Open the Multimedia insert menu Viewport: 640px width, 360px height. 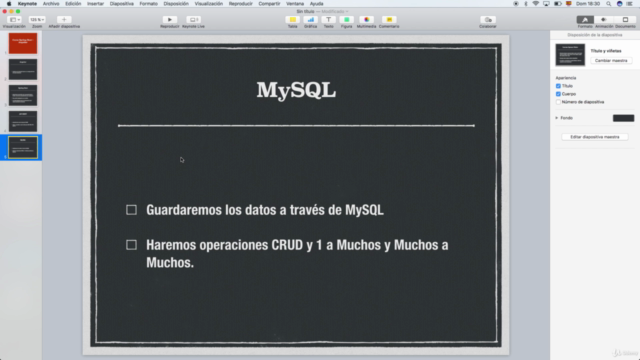click(x=366, y=20)
